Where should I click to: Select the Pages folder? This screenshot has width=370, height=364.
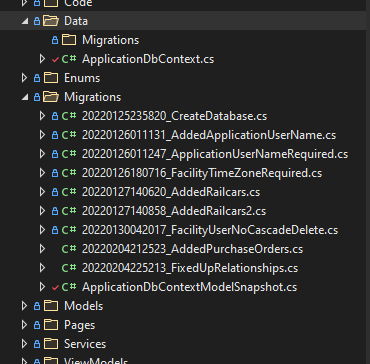pyautogui.click(x=79, y=325)
